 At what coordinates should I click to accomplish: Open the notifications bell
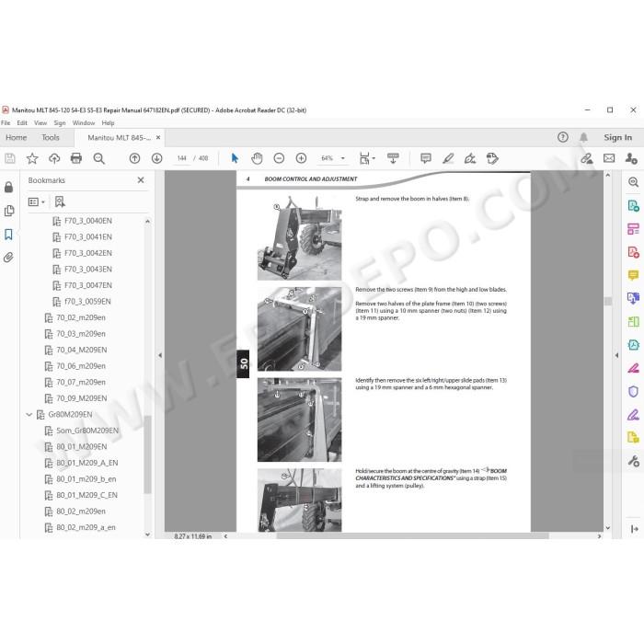pos(583,138)
